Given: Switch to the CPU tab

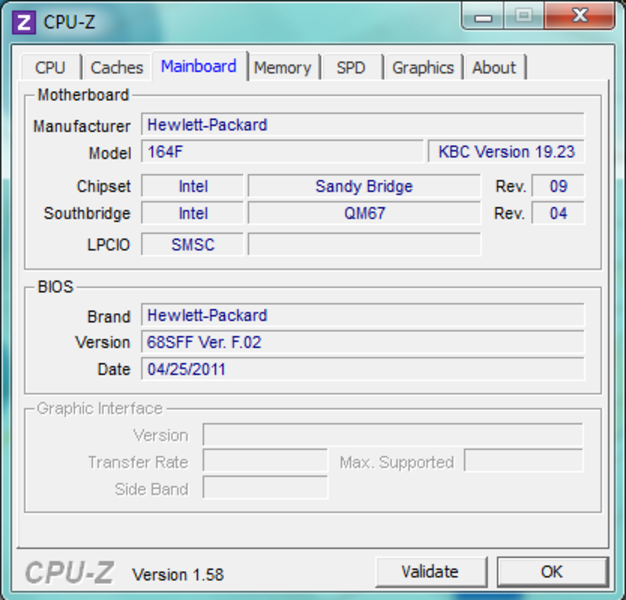Looking at the screenshot, I should 50,67.
